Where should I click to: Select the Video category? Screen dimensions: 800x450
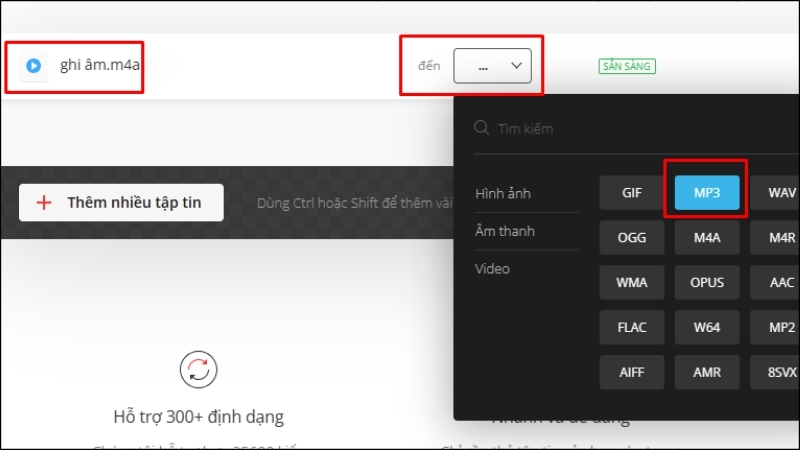coord(492,269)
